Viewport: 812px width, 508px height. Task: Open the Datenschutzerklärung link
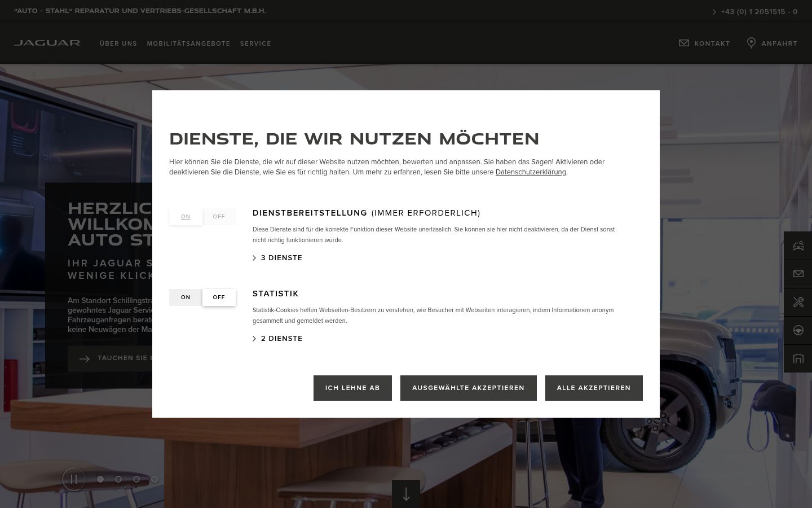tap(531, 172)
